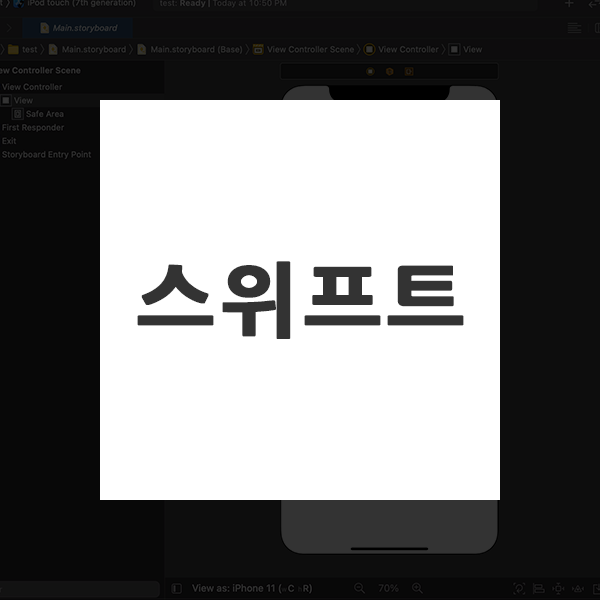Open the editor options lines icon
Image resolution: width=600 pixels, height=600 pixels.
(x=574, y=28)
